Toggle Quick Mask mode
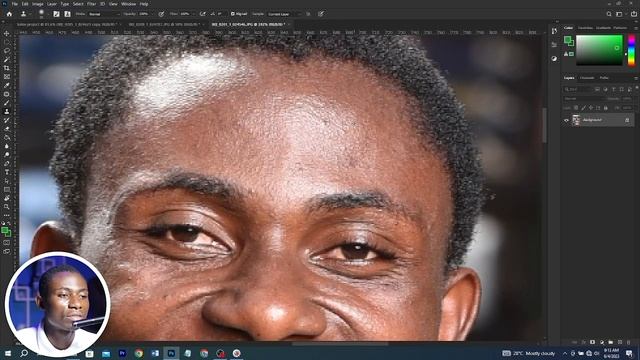Image resolution: width=640 pixels, height=360 pixels. point(7,243)
